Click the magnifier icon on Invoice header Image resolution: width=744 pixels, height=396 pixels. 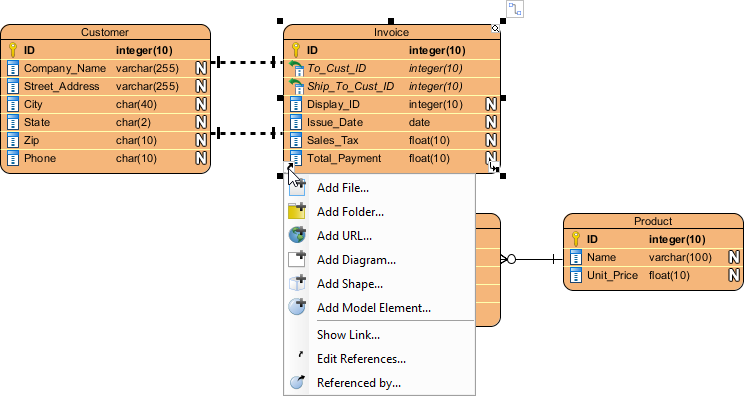click(495, 29)
